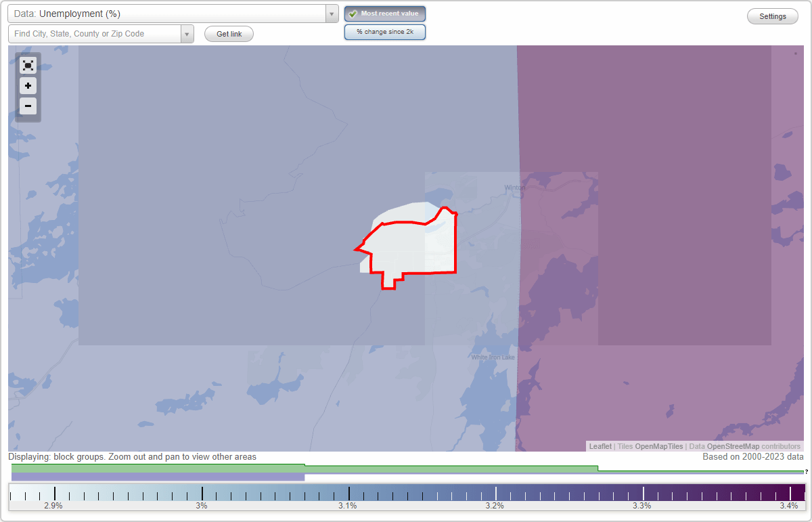Click the Displaying: block groups message

coord(133,457)
